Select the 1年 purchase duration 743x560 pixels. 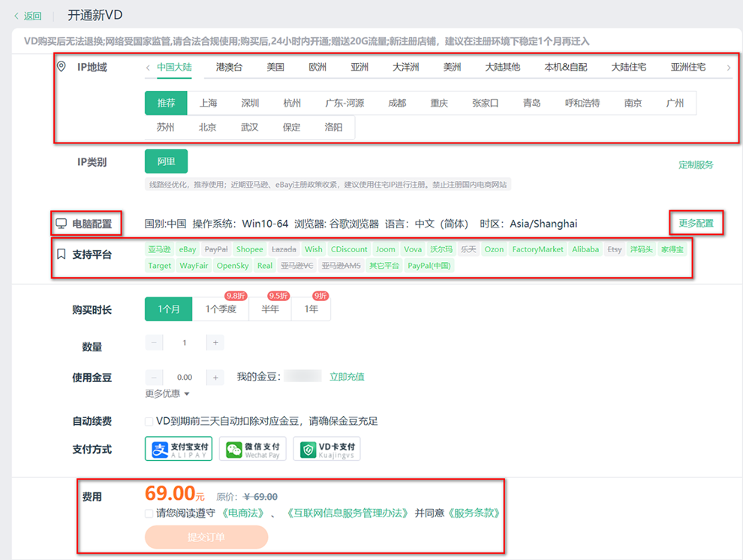(x=311, y=309)
